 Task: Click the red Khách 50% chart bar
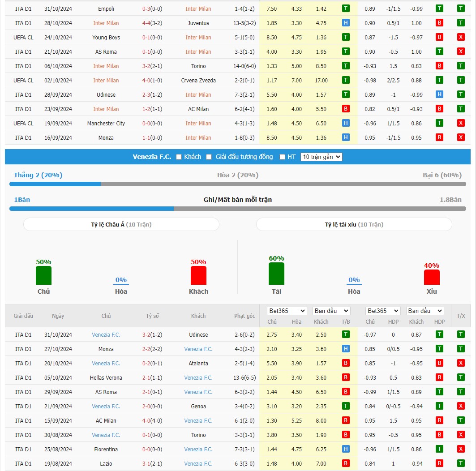(198, 275)
